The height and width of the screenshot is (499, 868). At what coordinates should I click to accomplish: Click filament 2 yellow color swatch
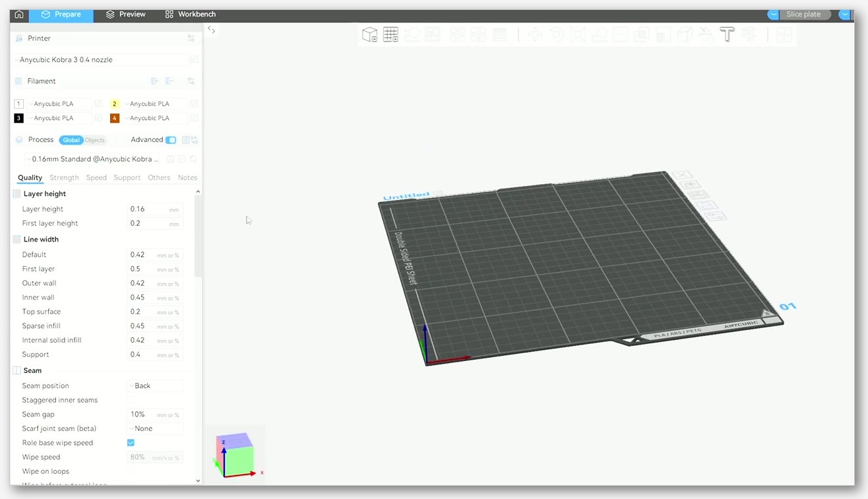click(115, 104)
